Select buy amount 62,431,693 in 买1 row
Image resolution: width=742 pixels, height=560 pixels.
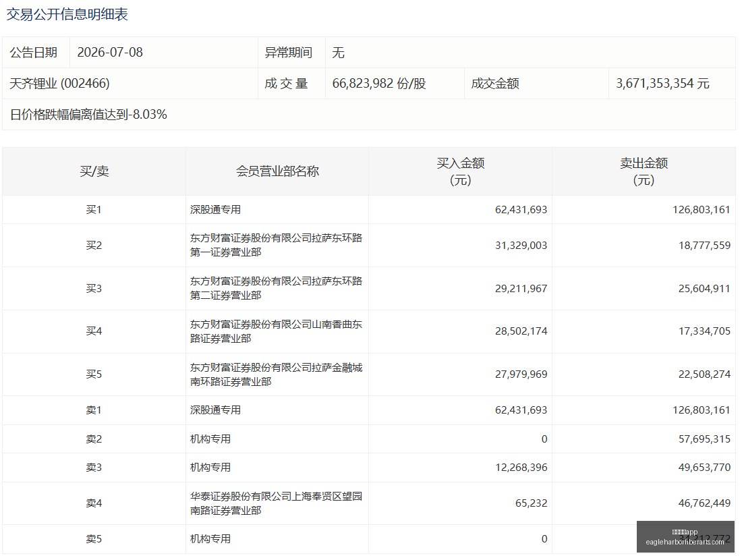tap(521, 209)
